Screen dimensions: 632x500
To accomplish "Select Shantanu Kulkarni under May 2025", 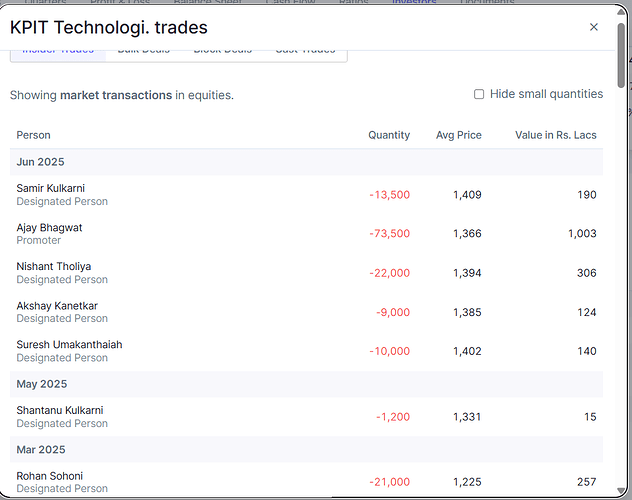I will [59, 410].
